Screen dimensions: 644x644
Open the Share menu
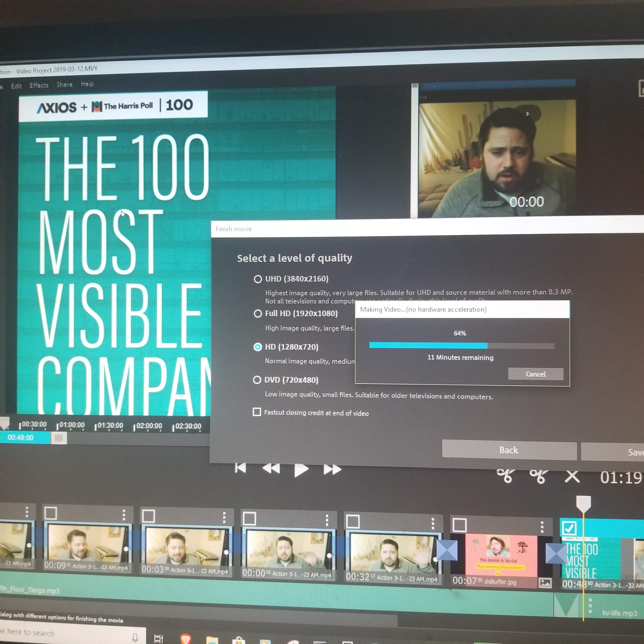tap(65, 85)
